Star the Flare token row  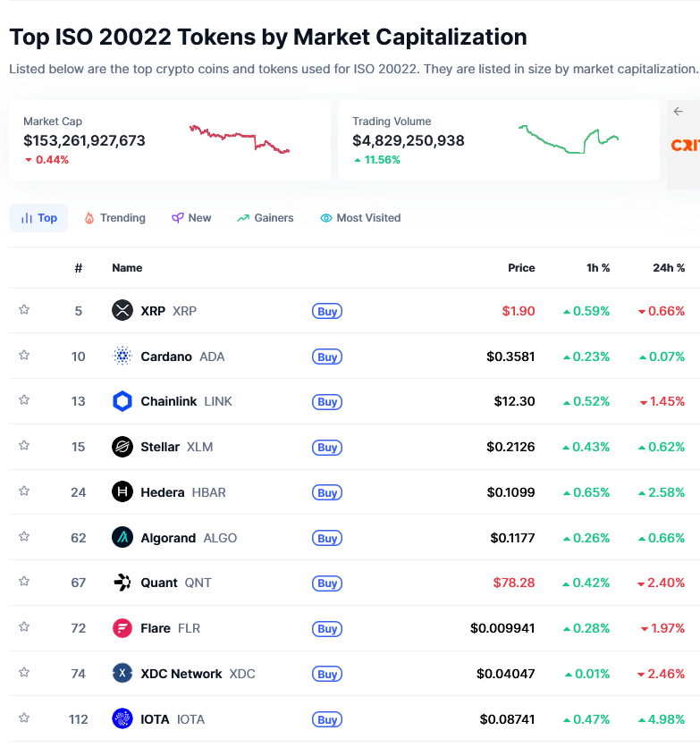pos(24,627)
